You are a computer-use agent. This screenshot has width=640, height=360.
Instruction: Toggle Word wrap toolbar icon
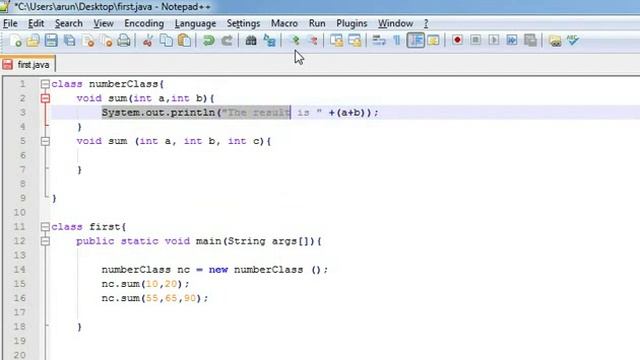tap(379, 40)
